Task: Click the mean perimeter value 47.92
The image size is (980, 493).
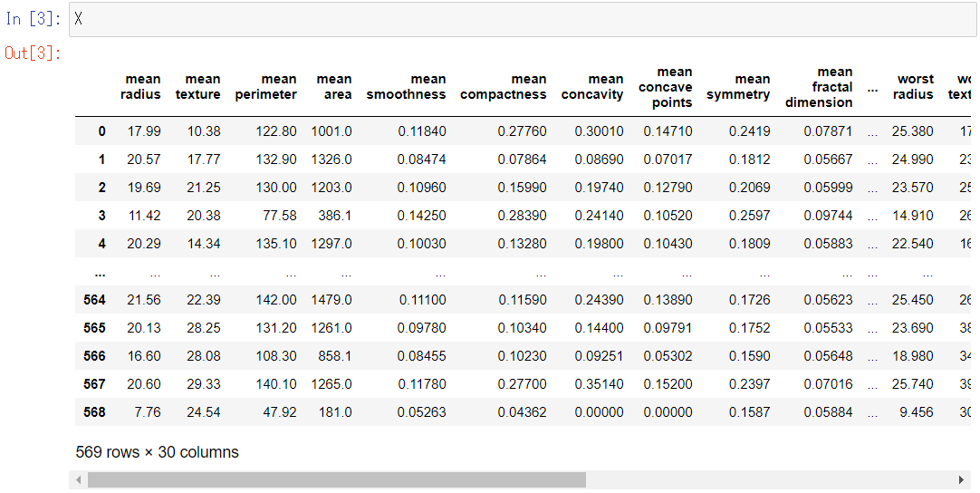Action: click(278, 412)
